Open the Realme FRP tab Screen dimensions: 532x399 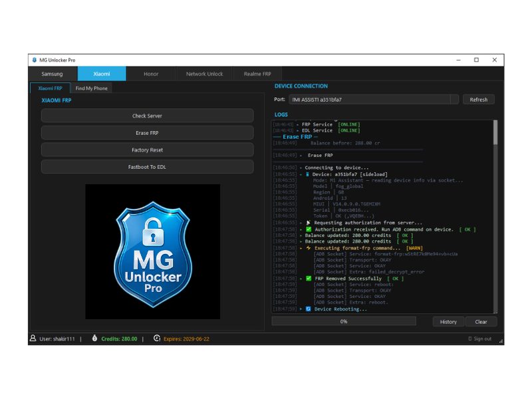pos(257,74)
